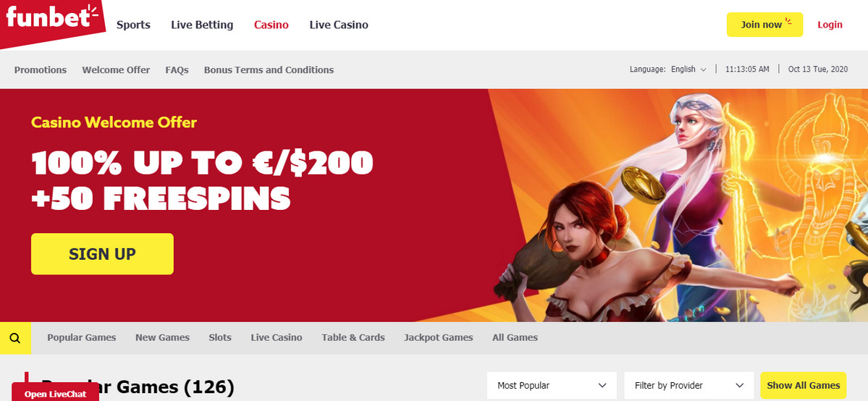Screen dimensions: 868x401
Task: Click the yellow Join now button
Action: tap(764, 25)
